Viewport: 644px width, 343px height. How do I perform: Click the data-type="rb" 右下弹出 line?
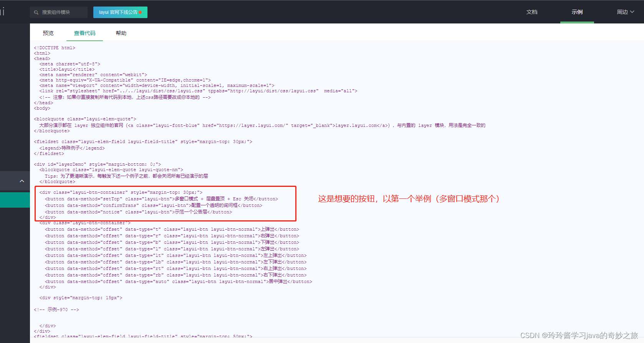point(176,275)
